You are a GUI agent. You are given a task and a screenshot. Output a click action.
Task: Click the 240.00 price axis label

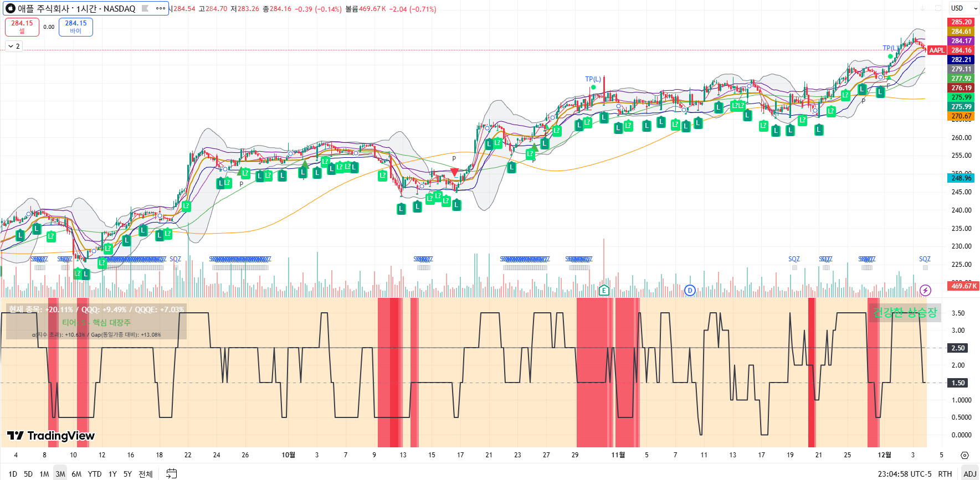tap(961, 210)
